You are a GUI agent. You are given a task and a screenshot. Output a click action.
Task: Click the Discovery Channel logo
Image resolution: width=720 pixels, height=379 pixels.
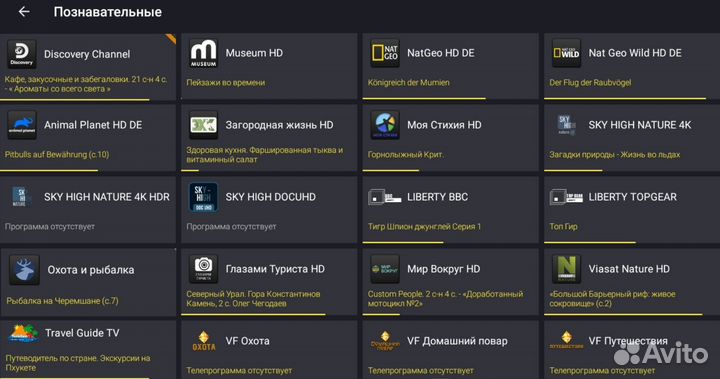tap(21, 54)
